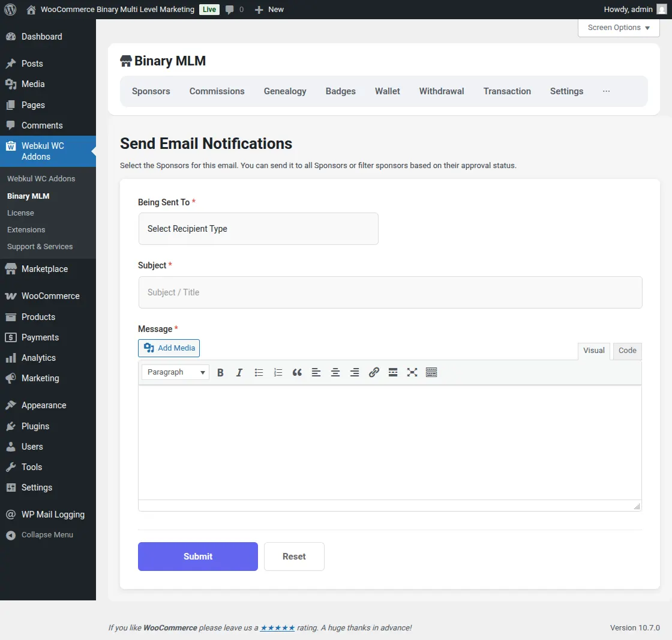This screenshot has height=640, width=672.
Task: Click the home icon beside site name
Action: (x=31, y=10)
